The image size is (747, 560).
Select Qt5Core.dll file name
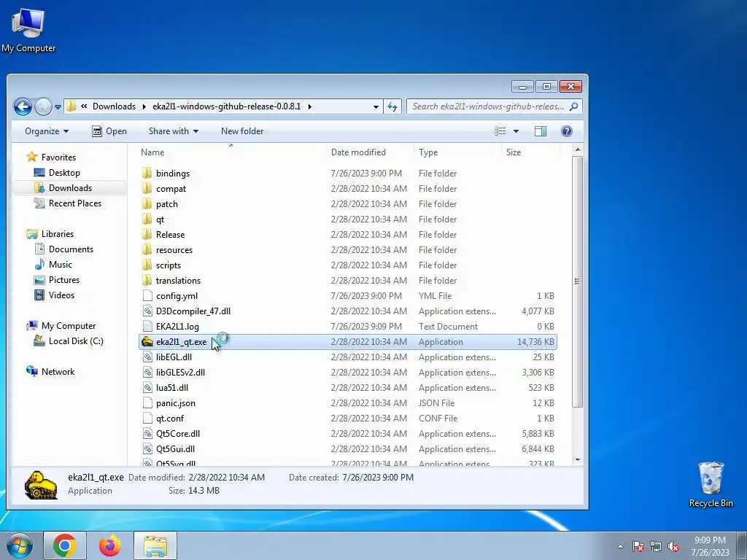tap(178, 433)
